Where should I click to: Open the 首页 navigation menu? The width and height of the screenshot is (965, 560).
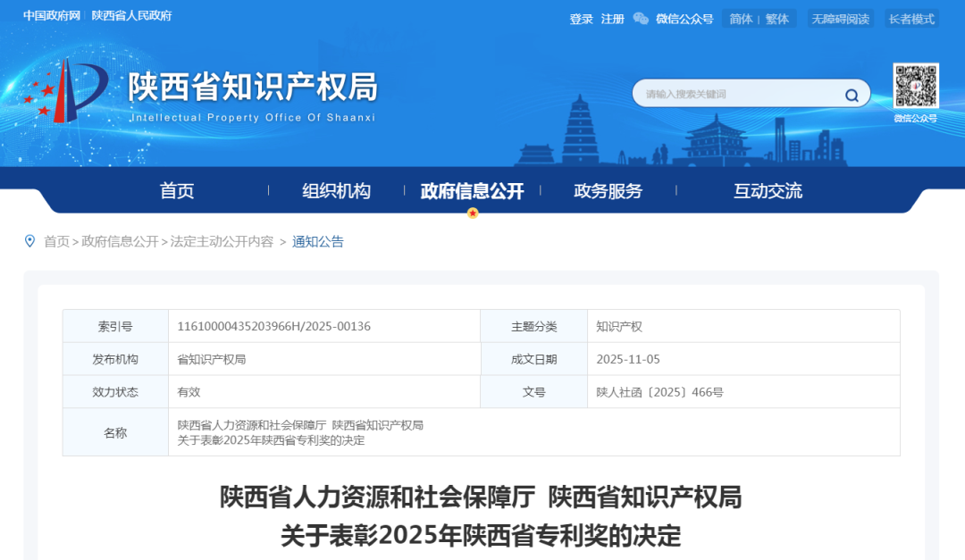[x=179, y=190]
